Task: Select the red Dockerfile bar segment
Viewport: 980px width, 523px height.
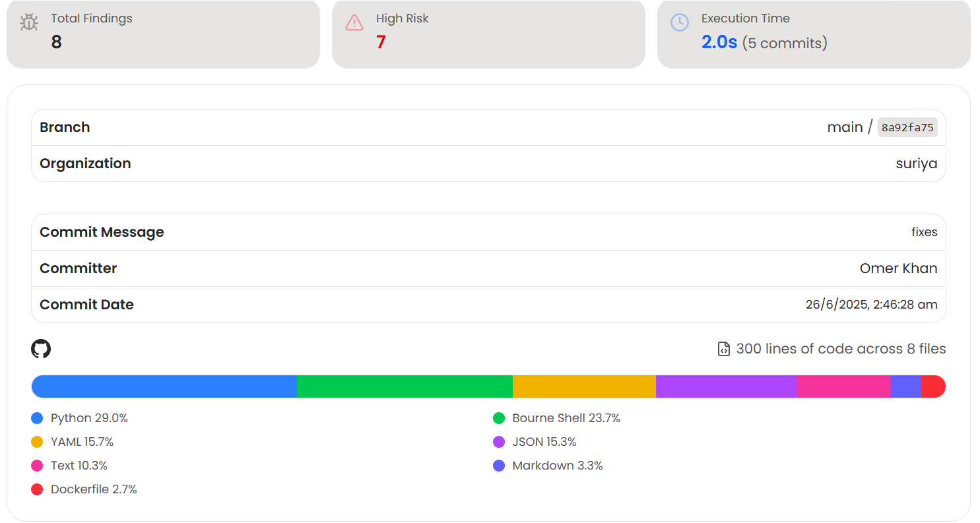Action: (x=933, y=386)
